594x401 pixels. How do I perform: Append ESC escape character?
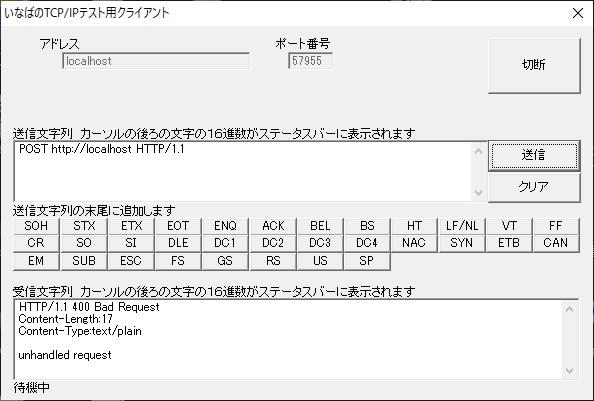coord(131,261)
